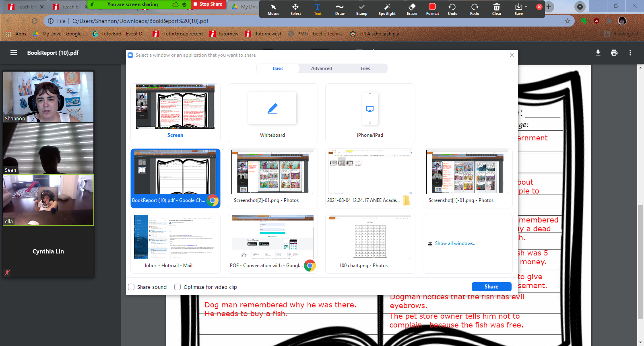The height and width of the screenshot is (346, 644).
Task: Open the PDF viewer more actions menu
Action: pyautogui.click(x=630, y=53)
